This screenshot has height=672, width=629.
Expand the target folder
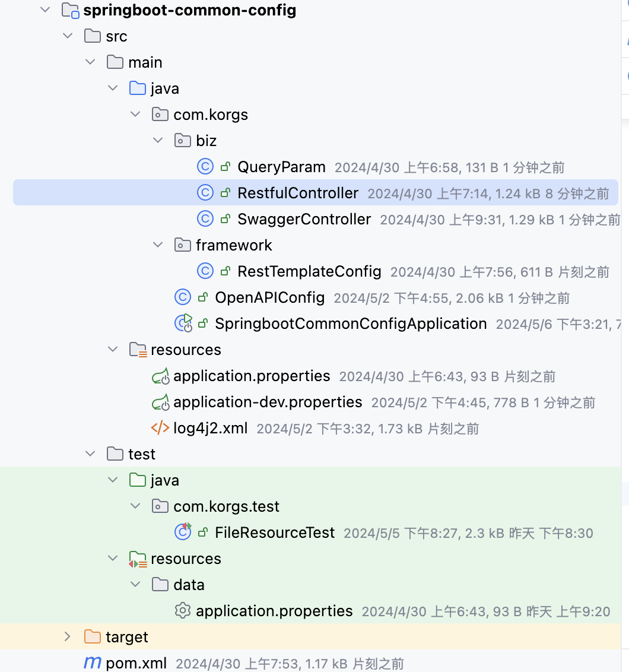(68, 636)
